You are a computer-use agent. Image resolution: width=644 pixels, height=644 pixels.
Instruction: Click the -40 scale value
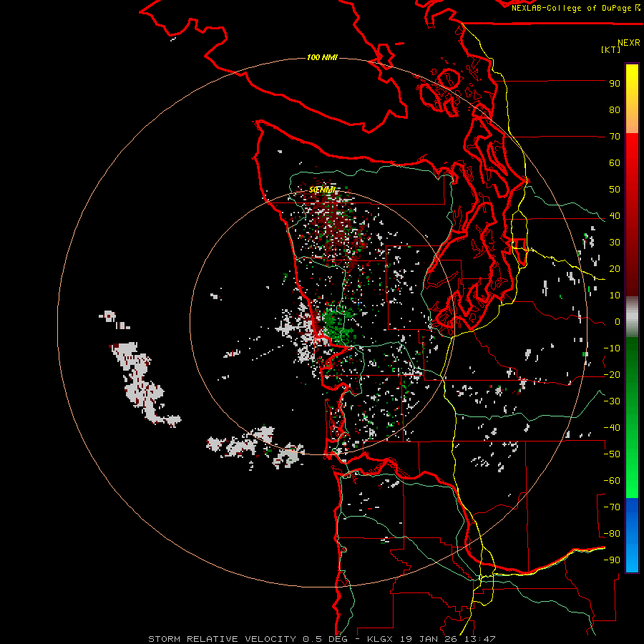(612, 428)
